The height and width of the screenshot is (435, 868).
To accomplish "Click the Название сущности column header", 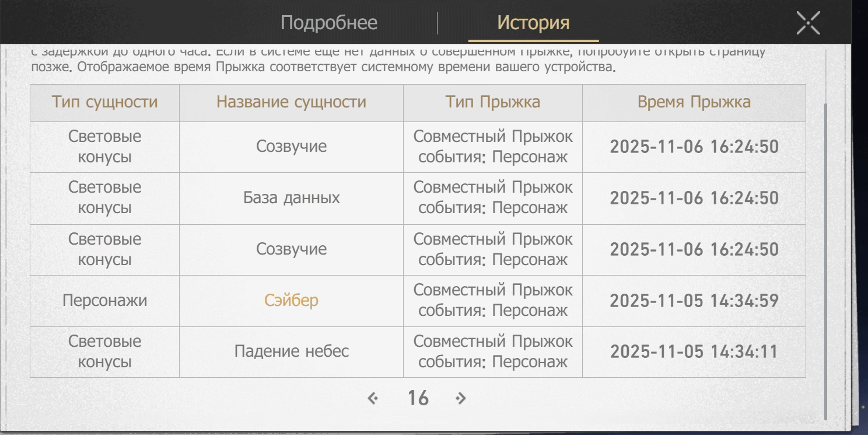I will pyautogui.click(x=291, y=102).
